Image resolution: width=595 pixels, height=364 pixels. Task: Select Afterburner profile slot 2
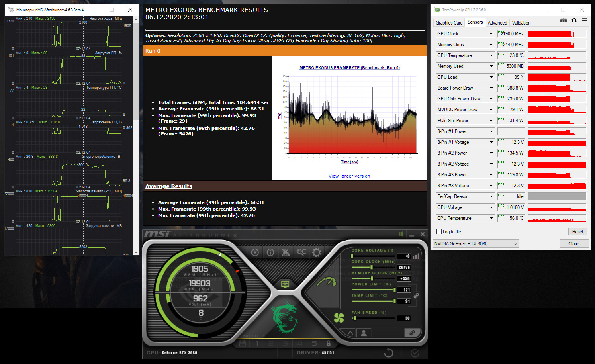(x=271, y=343)
